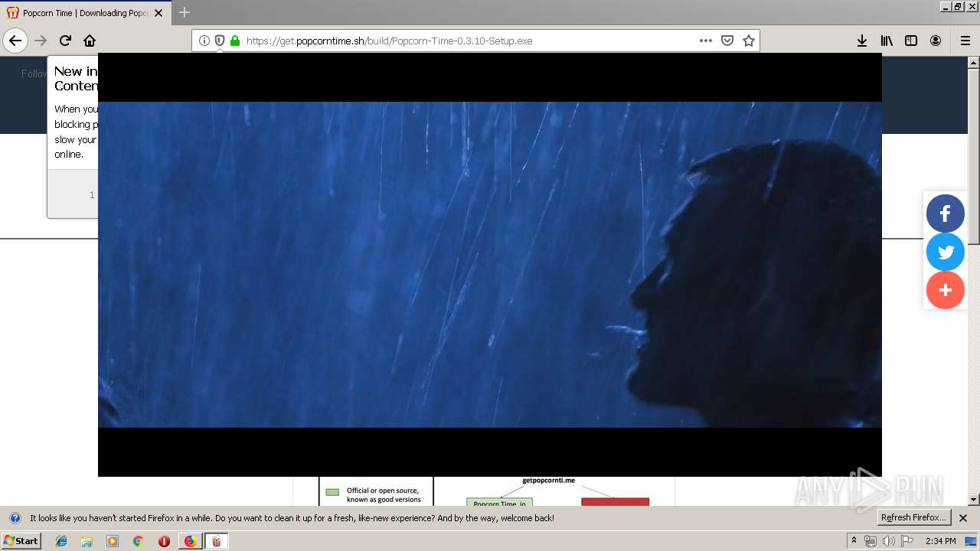Image resolution: width=980 pixels, height=551 pixels.
Task: Go back to the previous page
Action: click(x=15, y=41)
